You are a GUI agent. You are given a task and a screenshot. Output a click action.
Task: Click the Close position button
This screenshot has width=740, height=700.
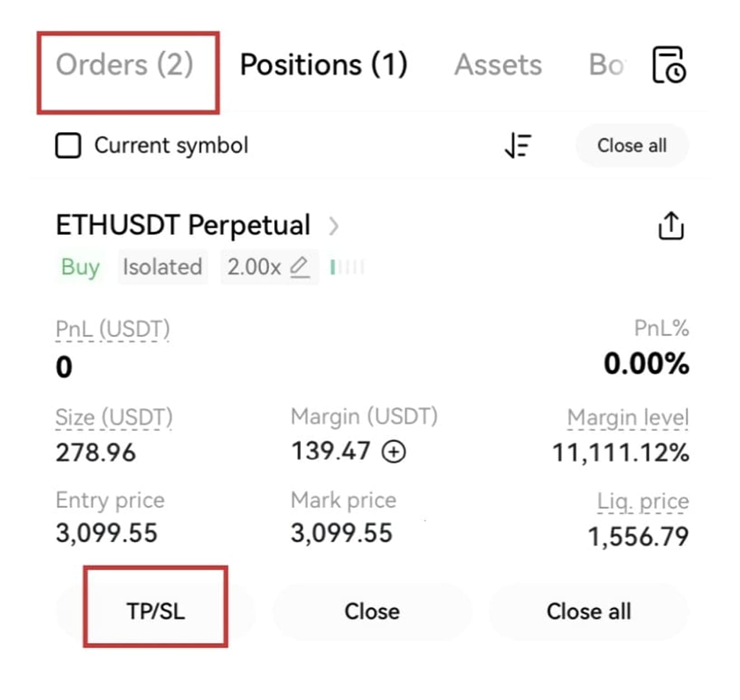(x=372, y=611)
